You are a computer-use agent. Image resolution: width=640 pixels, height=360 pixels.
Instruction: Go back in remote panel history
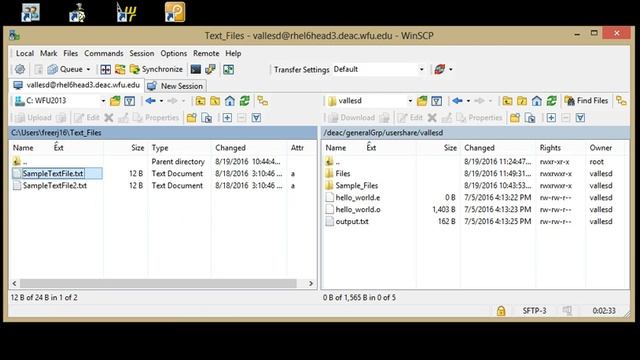457,101
